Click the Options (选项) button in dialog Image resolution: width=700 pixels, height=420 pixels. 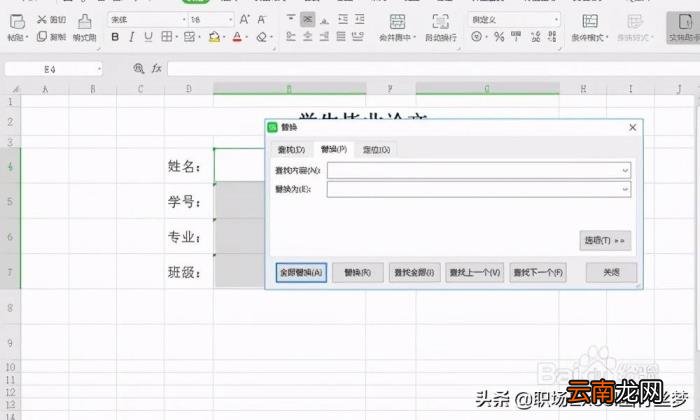tap(605, 241)
